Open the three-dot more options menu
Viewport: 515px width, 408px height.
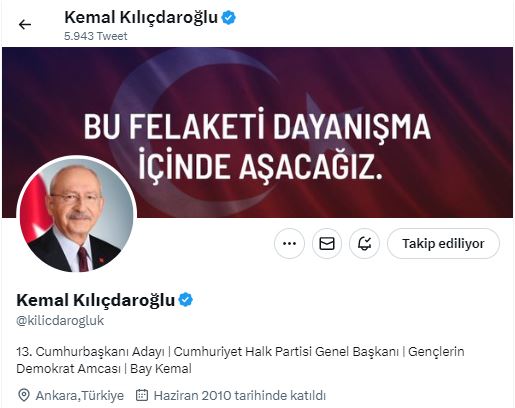tap(289, 243)
